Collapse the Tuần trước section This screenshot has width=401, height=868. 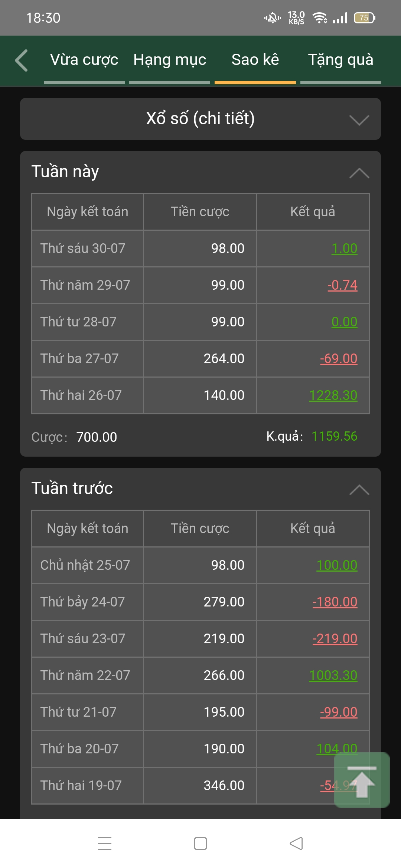pos(359,490)
